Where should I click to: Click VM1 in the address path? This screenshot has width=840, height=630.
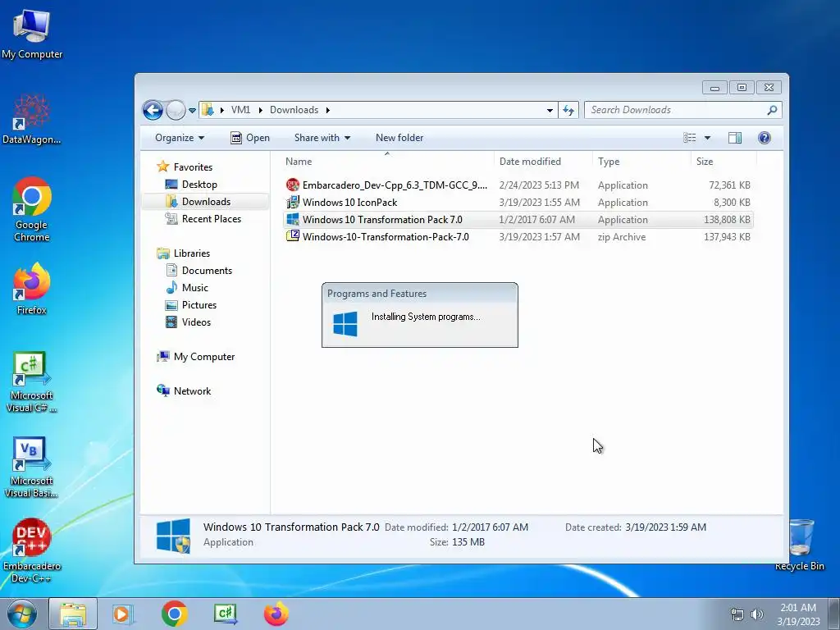[240, 110]
